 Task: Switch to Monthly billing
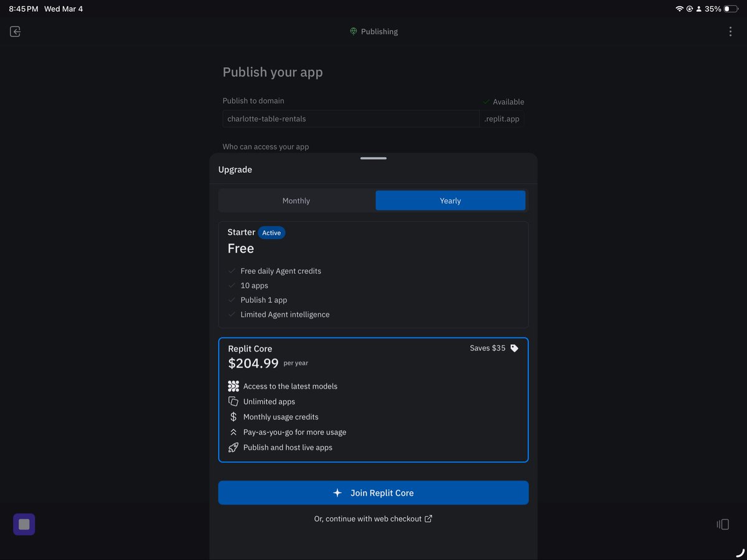pos(296,200)
